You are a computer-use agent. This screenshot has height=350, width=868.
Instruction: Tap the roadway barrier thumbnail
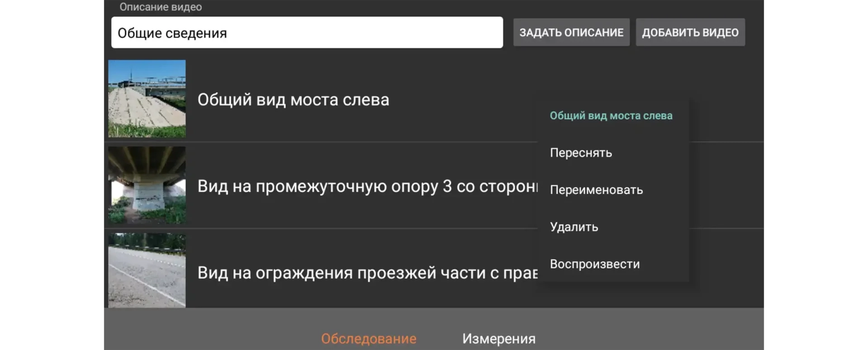click(x=147, y=270)
